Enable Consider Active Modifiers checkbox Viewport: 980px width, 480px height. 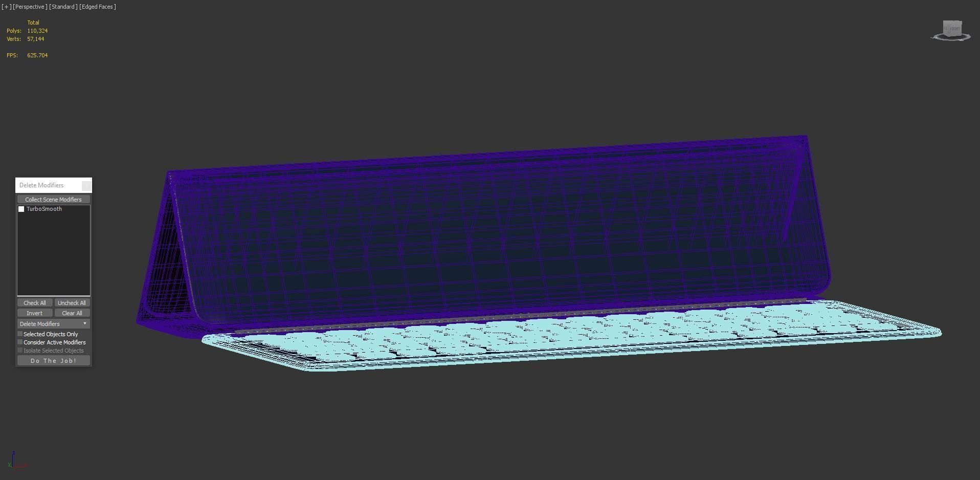point(20,342)
